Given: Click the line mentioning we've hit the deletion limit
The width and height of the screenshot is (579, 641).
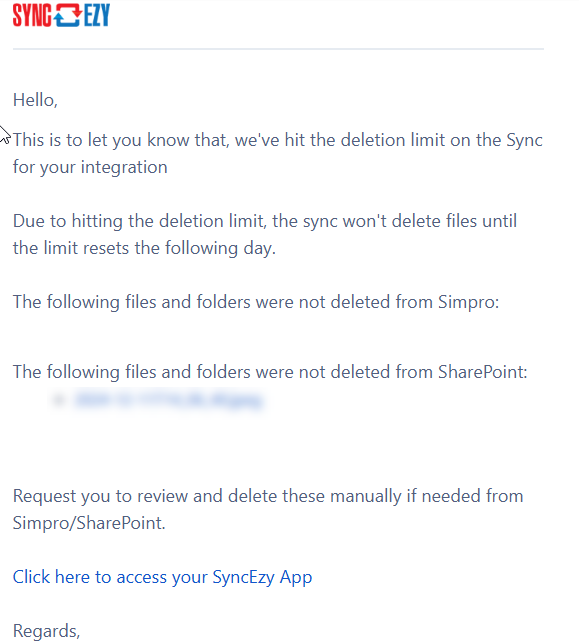Looking at the screenshot, I should point(278,140).
